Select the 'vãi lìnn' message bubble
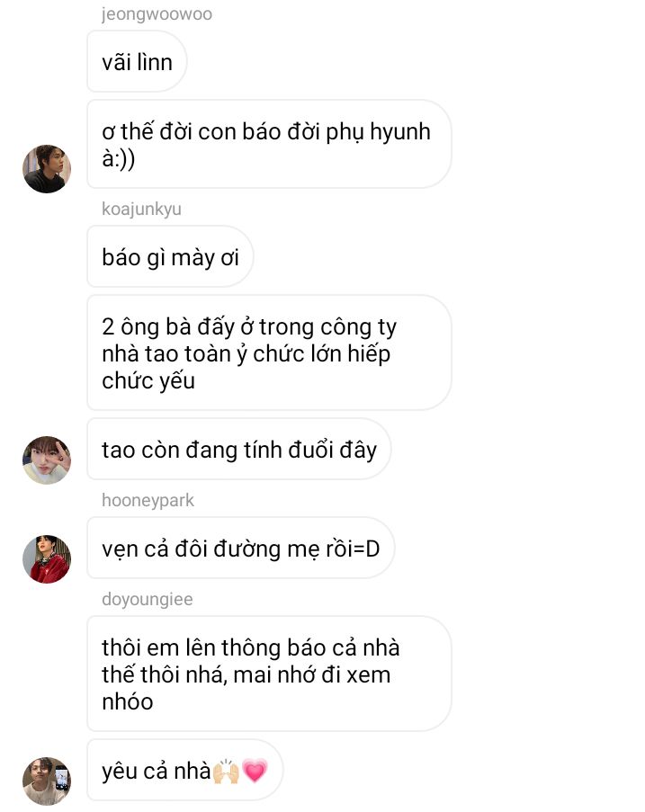The height and width of the screenshot is (812, 645). click(137, 62)
